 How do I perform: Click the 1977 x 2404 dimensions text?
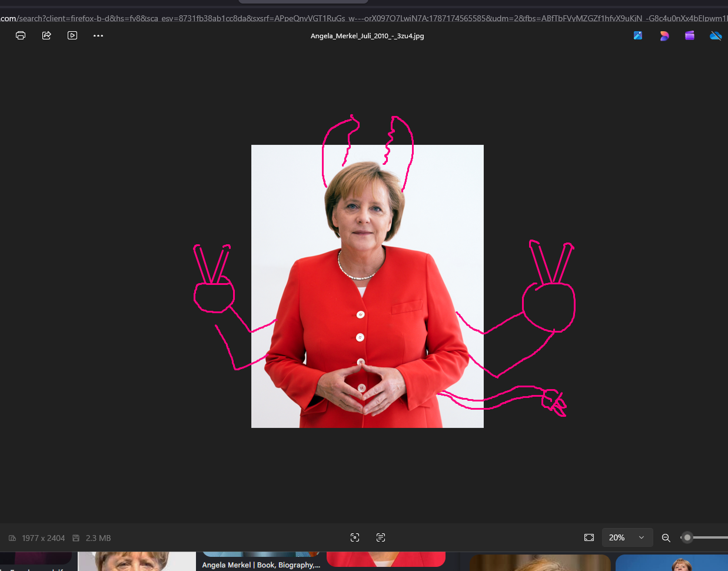point(44,538)
